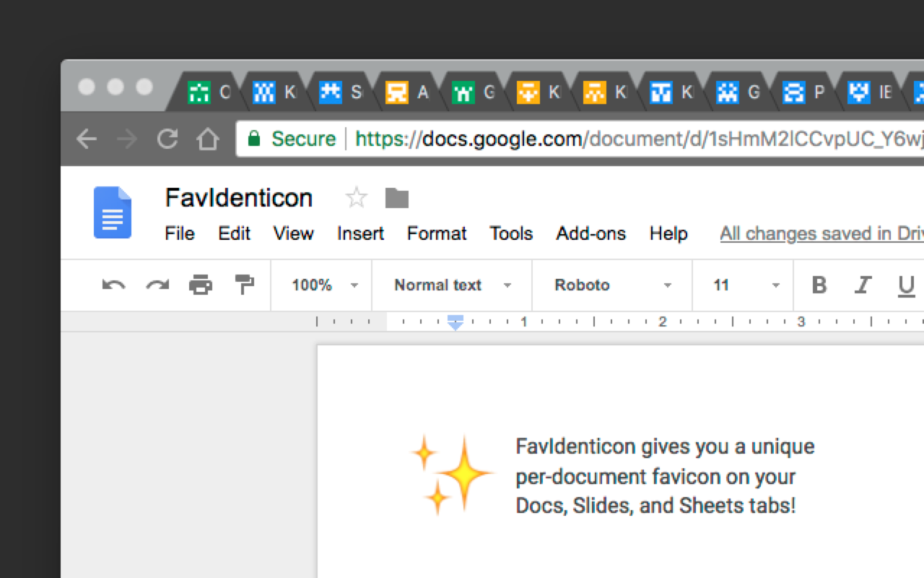Image resolution: width=924 pixels, height=578 pixels.
Task: Click the sparkles emoji image in document
Action: [453, 475]
